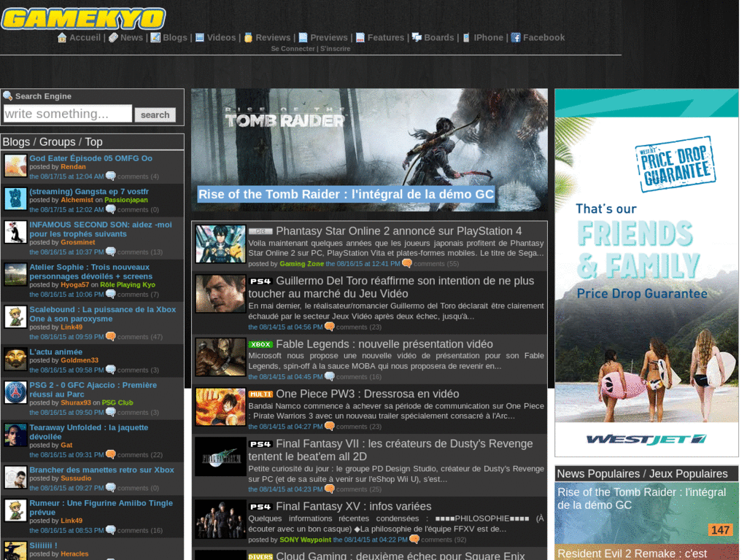747x560 pixels.
Task: Click the Gamekyo logo
Action: tap(83, 18)
